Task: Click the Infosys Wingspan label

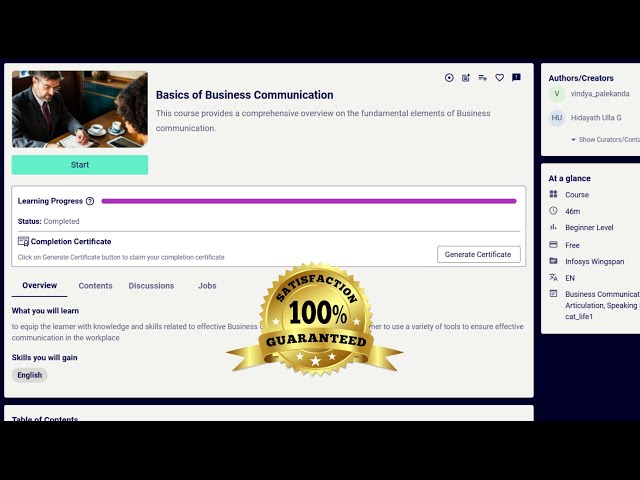Action: point(594,262)
